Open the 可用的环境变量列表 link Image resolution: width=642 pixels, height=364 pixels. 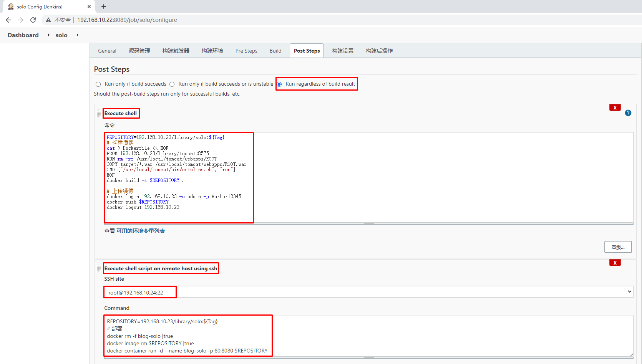pos(141,231)
